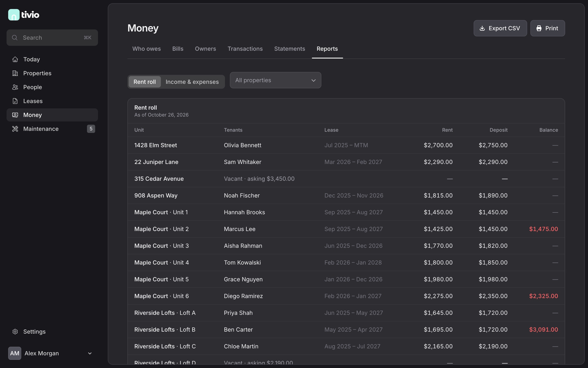588x368 pixels.
Task: Click the Maintenance tools icon
Action: coord(15,129)
